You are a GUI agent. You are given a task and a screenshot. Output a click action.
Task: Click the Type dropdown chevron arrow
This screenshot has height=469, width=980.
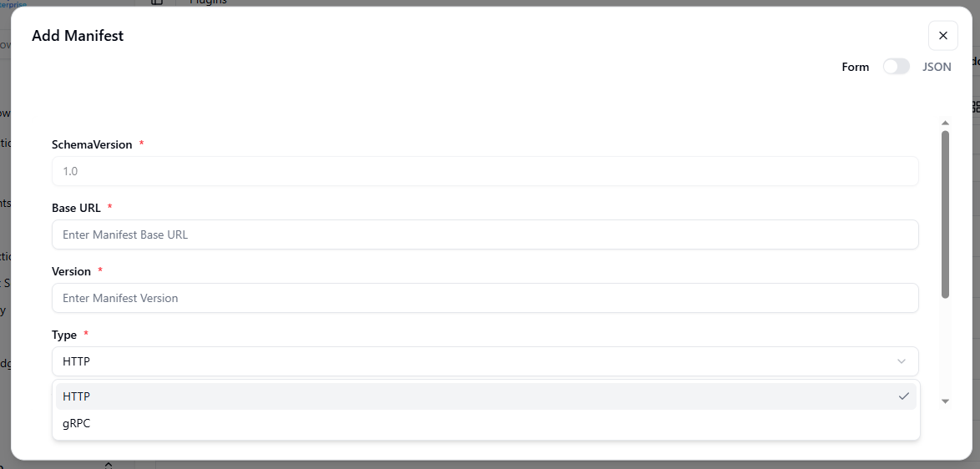pos(902,361)
